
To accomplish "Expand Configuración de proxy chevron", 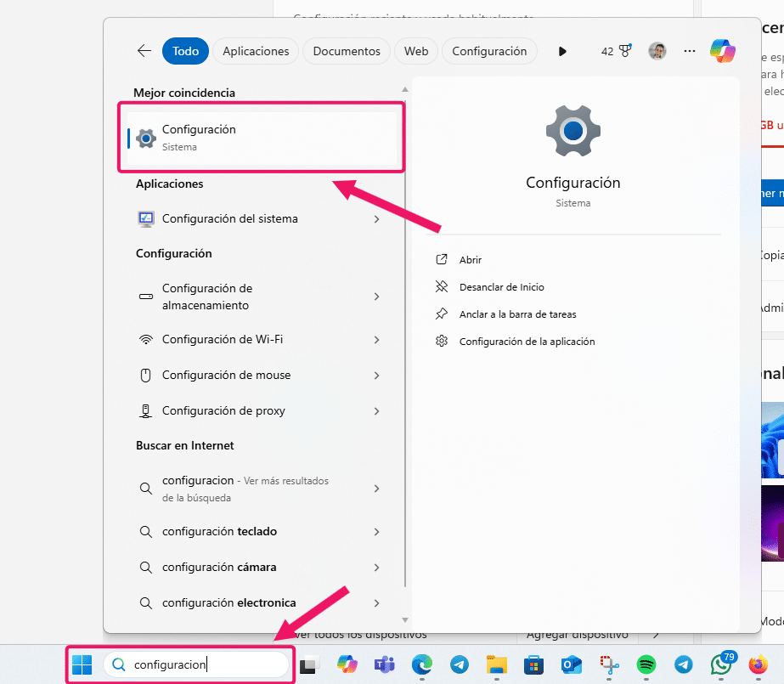I will click(376, 411).
